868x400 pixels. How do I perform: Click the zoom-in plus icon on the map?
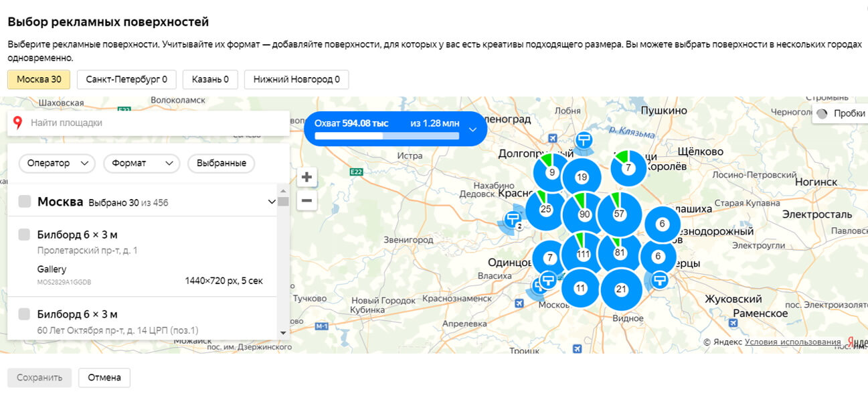point(307,177)
